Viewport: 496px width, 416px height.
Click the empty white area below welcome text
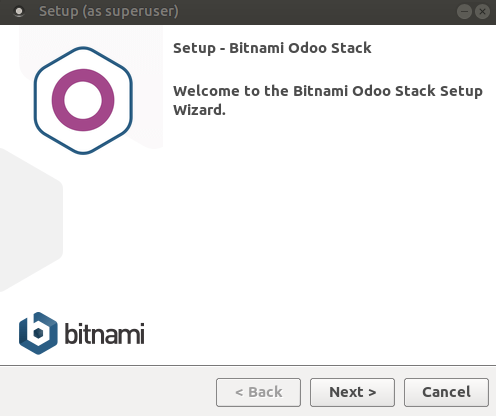click(328, 233)
